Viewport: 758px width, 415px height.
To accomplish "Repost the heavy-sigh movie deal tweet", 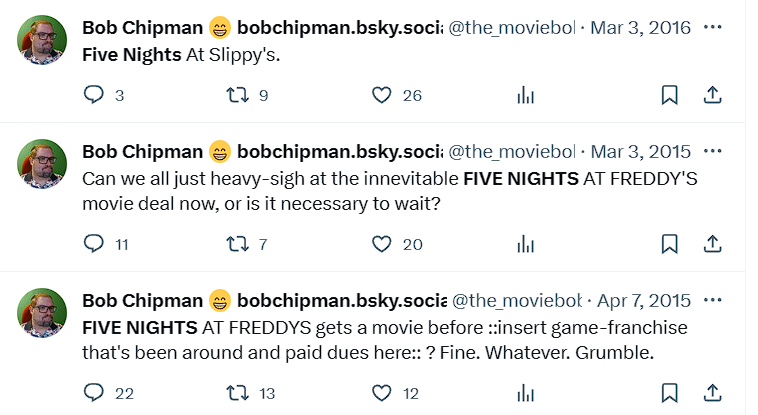I will (x=237, y=244).
